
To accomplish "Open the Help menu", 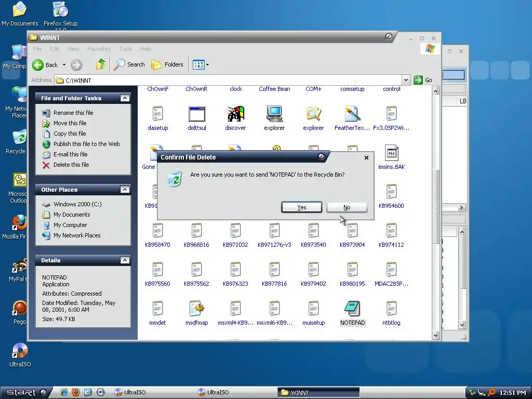I will 146,49.
